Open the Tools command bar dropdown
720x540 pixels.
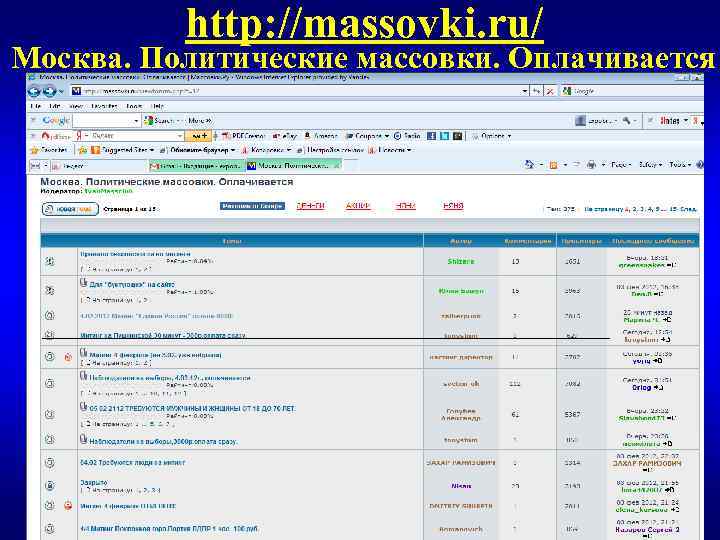[680, 164]
